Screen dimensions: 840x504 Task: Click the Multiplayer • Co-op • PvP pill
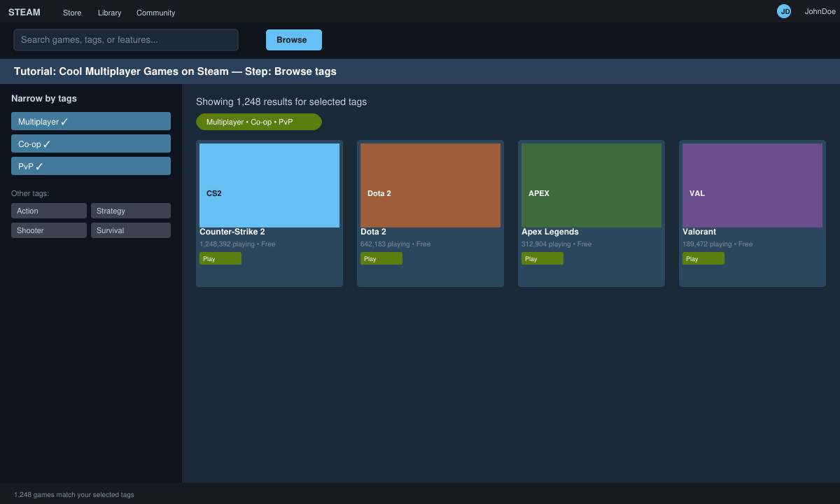[x=259, y=122]
